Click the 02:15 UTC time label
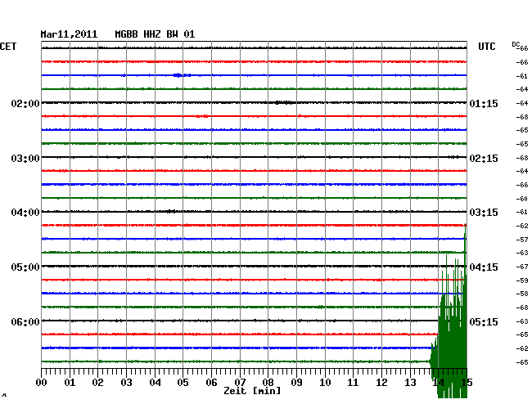Screen dimensions: 532x404 click(484, 159)
